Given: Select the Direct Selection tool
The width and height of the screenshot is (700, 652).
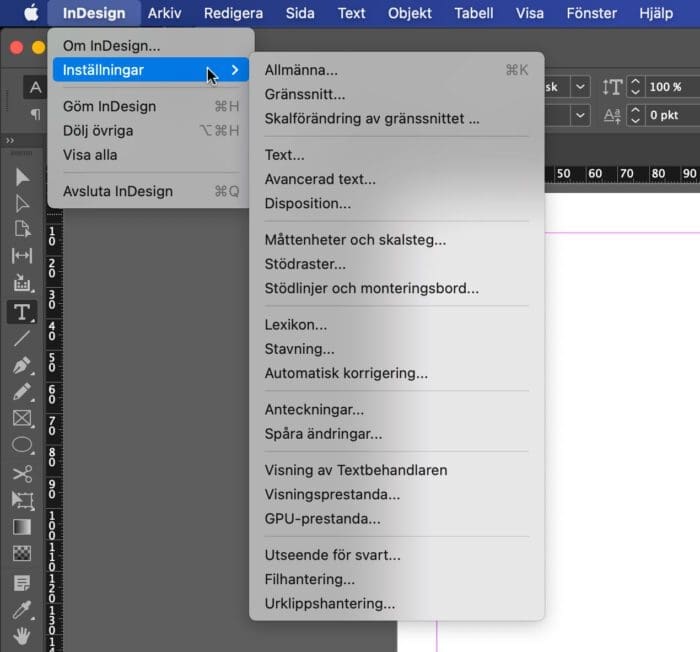Looking at the screenshot, I should (22, 204).
